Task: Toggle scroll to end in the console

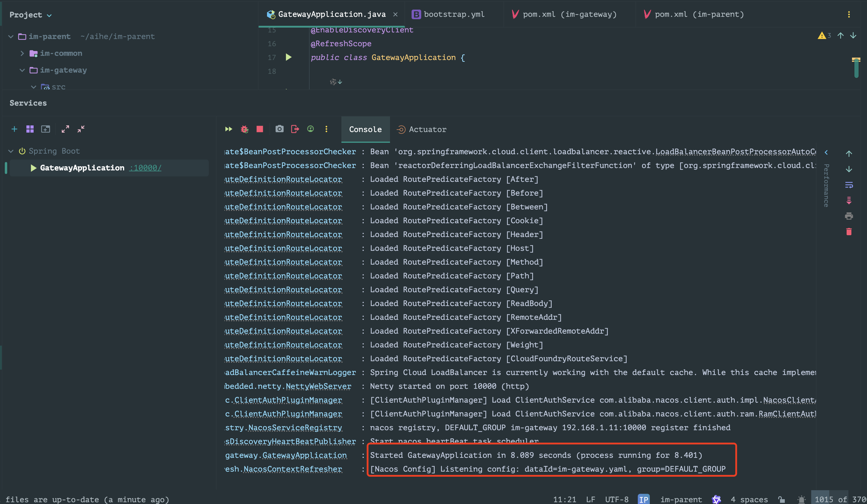Action: point(849,201)
